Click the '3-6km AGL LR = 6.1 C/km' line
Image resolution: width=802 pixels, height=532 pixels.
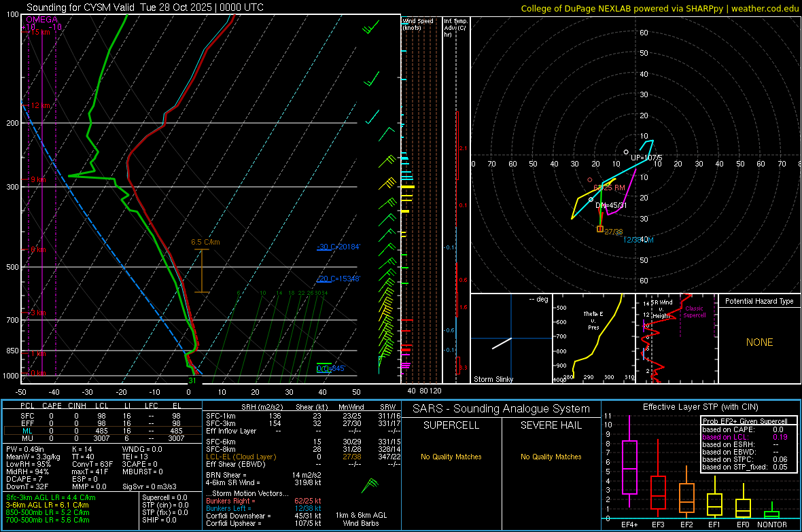pos(48,505)
